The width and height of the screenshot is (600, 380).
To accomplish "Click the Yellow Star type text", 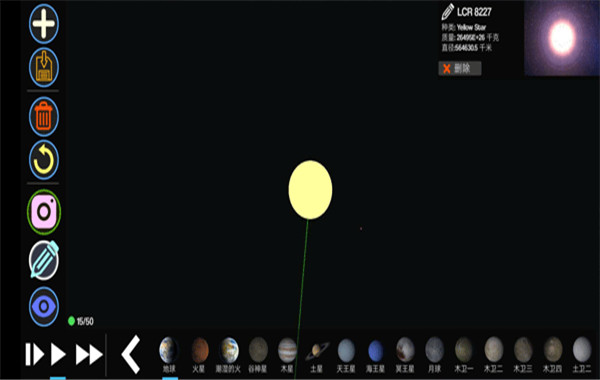I will tap(471, 27).
